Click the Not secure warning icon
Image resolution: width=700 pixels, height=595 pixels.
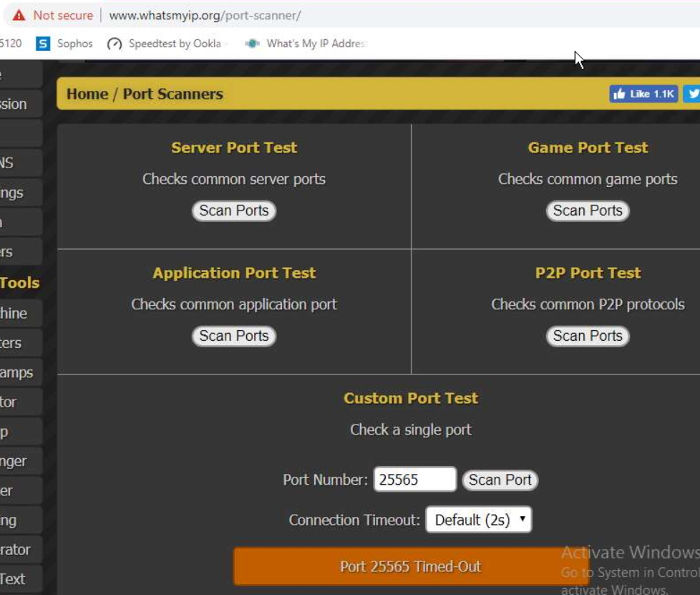19,15
